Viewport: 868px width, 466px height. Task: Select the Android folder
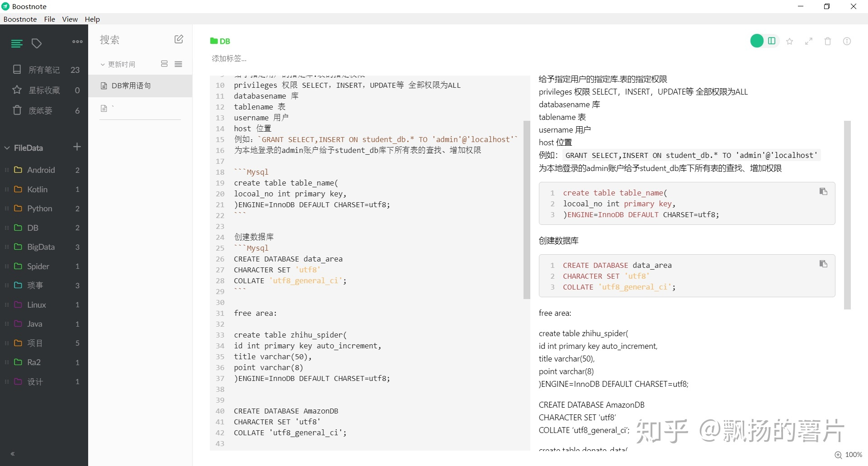(44, 170)
